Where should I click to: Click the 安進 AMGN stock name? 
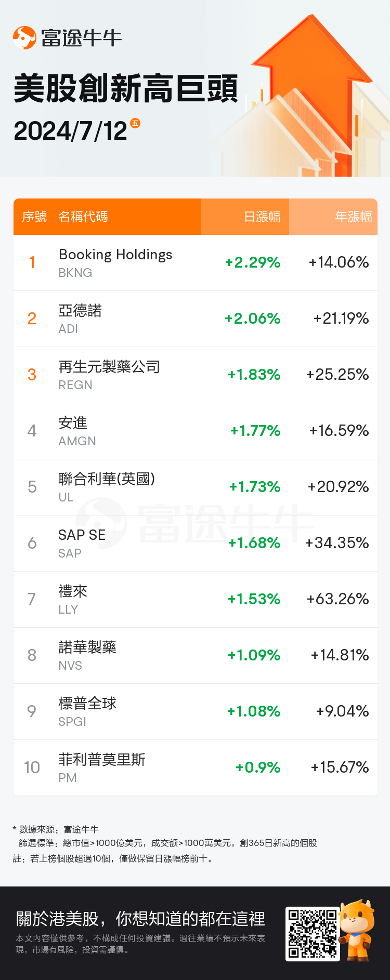coord(73,423)
